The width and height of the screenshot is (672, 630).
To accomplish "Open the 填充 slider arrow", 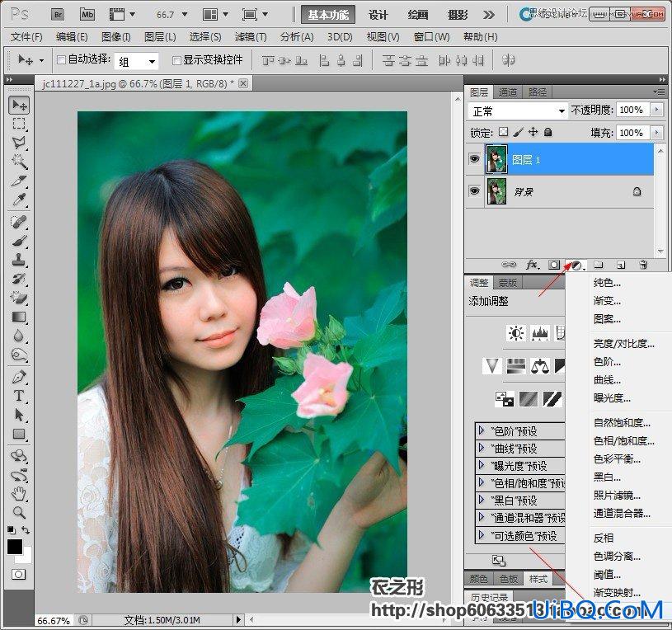I will click(x=656, y=133).
